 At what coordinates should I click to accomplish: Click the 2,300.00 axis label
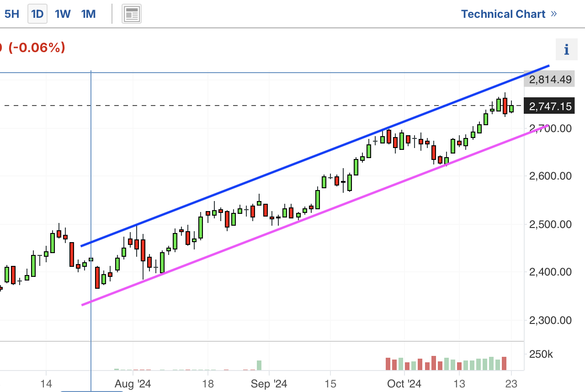click(550, 320)
